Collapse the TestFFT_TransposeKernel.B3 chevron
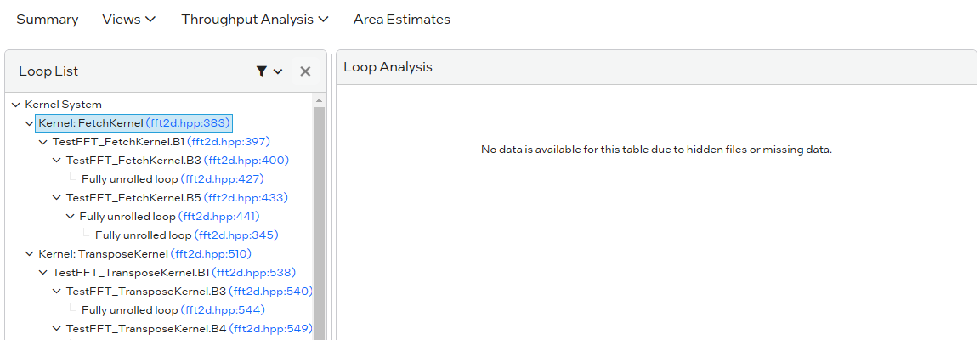This screenshot has height=340, width=980. tap(57, 292)
